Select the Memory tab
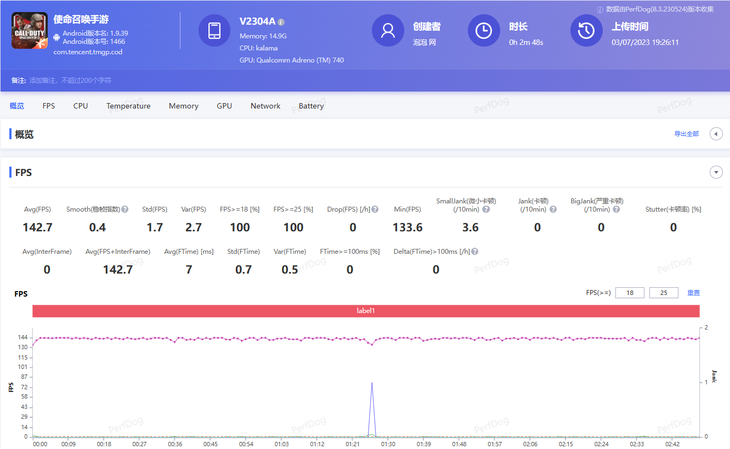The height and width of the screenshot is (449, 730). coord(183,106)
